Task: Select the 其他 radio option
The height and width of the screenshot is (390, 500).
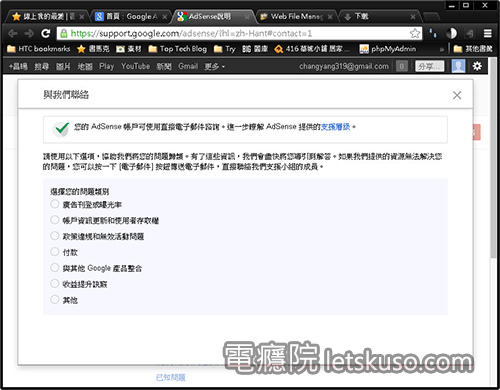Action: click(55, 299)
